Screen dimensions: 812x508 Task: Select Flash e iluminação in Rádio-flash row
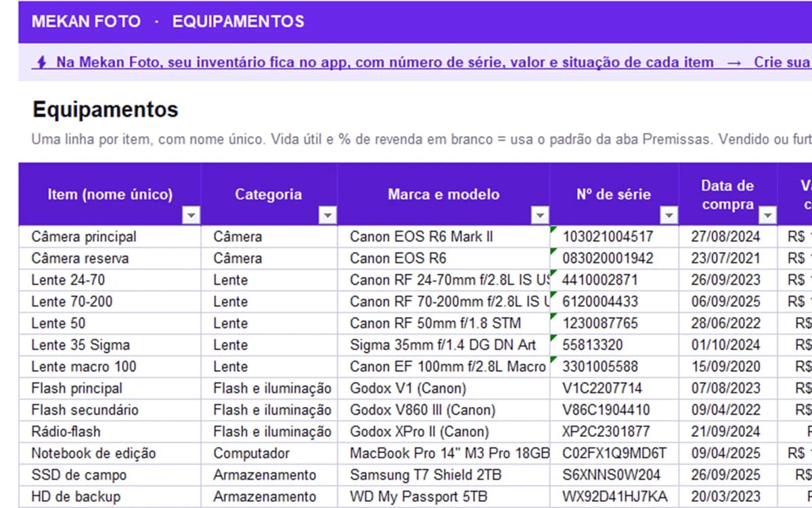click(x=269, y=431)
